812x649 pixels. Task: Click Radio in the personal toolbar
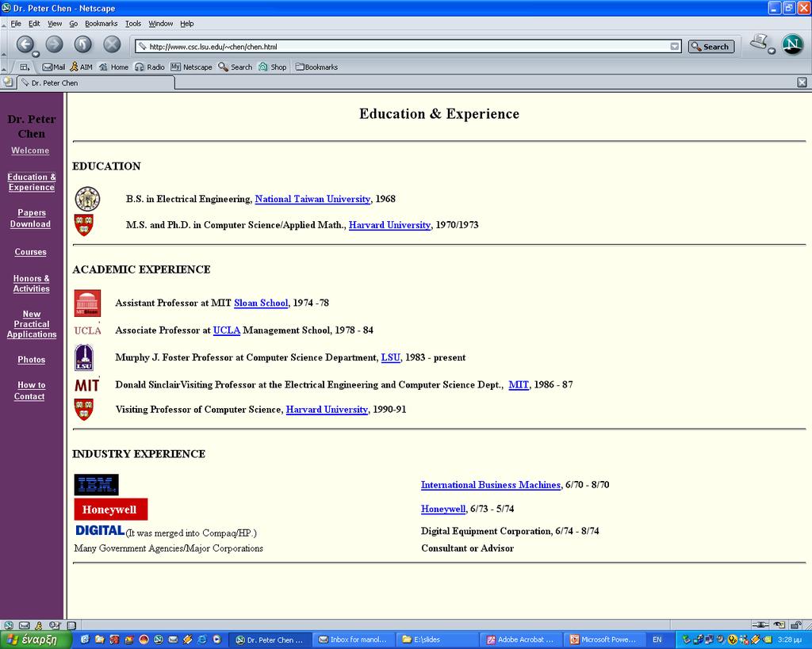point(150,67)
